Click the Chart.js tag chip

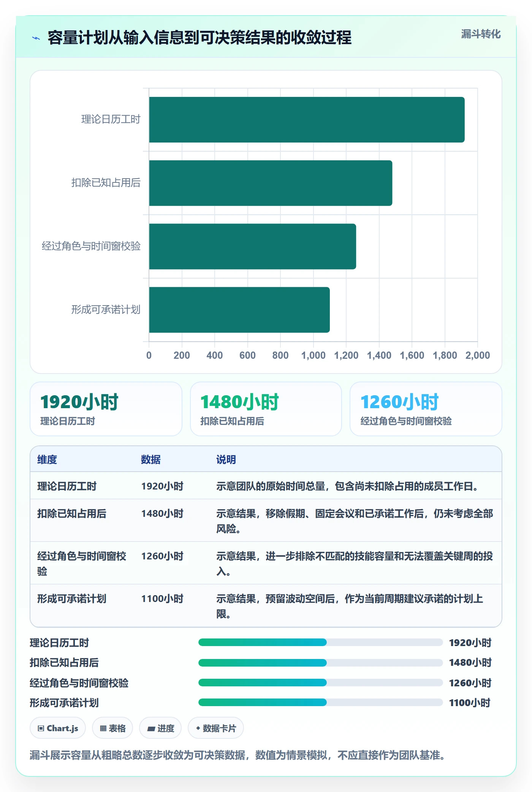(x=58, y=728)
